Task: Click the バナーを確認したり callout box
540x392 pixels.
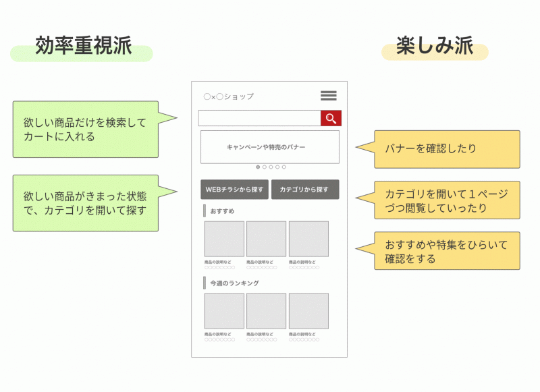Action: pyautogui.click(x=446, y=149)
